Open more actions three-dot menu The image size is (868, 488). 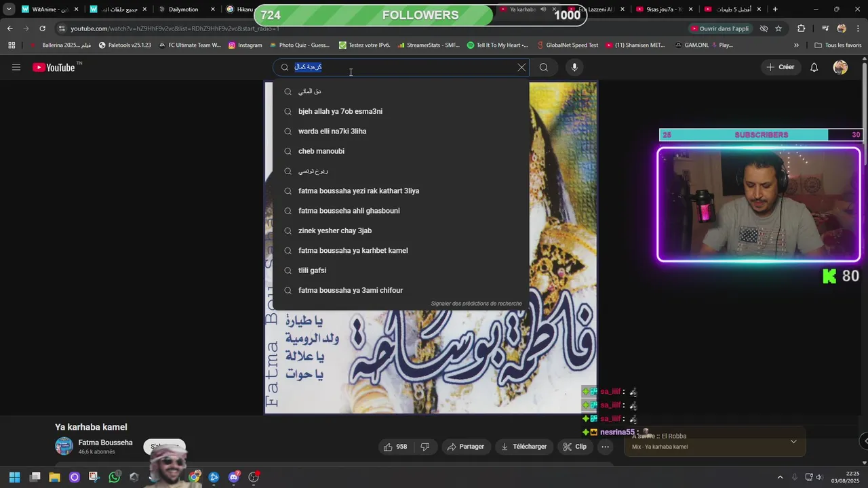coord(606,447)
